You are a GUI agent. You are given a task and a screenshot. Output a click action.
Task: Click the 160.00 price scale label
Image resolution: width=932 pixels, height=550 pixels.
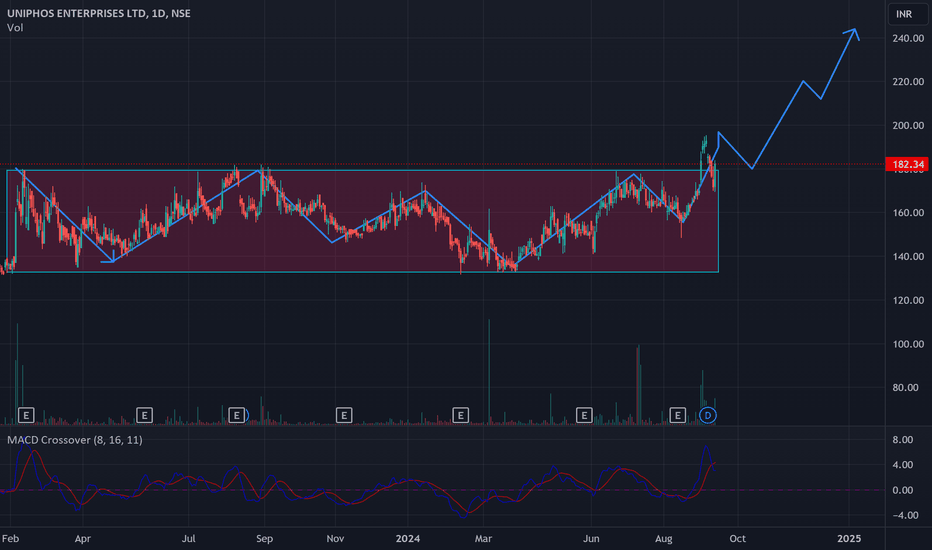click(x=908, y=213)
